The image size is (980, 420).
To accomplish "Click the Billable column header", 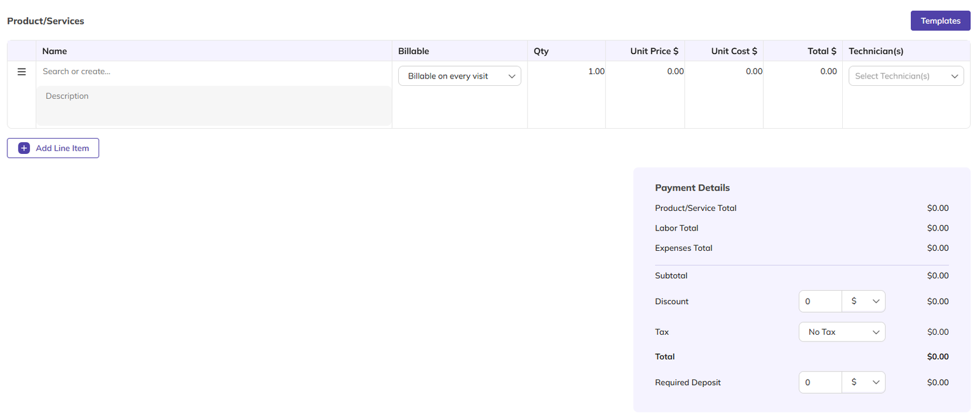I will (413, 51).
